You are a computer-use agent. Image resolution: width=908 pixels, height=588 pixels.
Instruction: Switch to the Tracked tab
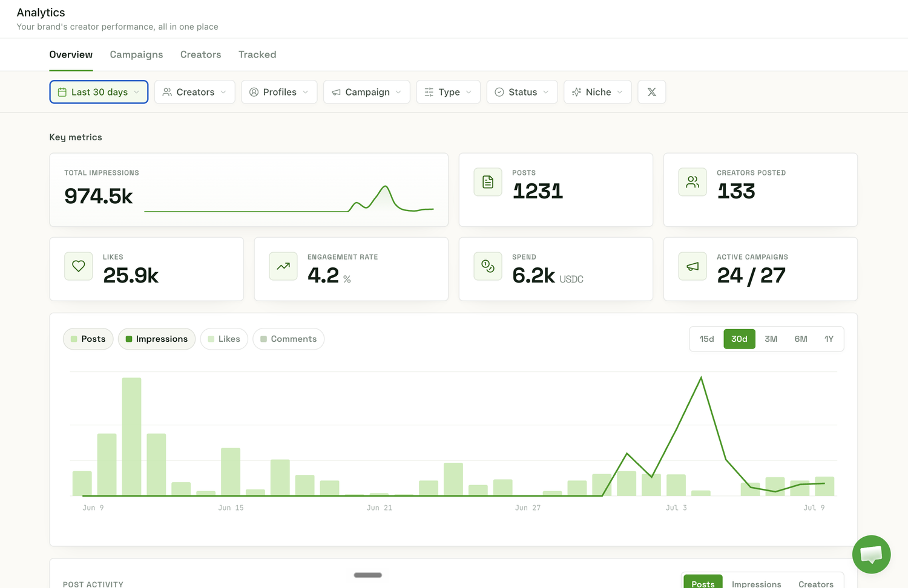257,54
